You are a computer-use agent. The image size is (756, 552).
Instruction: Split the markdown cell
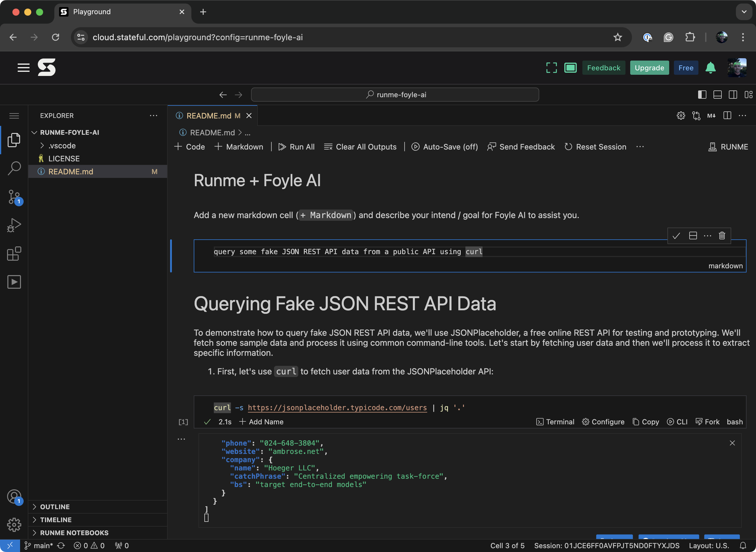[693, 236]
